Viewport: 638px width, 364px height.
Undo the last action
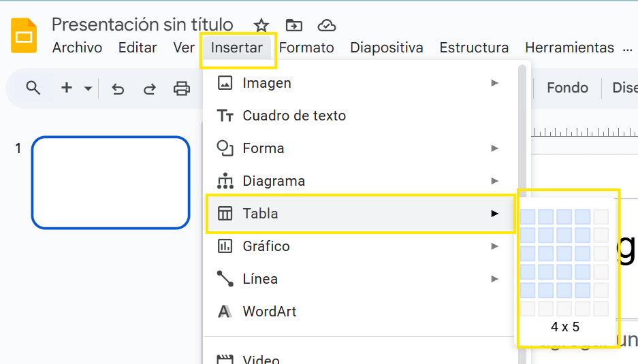click(x=118, y=88)
